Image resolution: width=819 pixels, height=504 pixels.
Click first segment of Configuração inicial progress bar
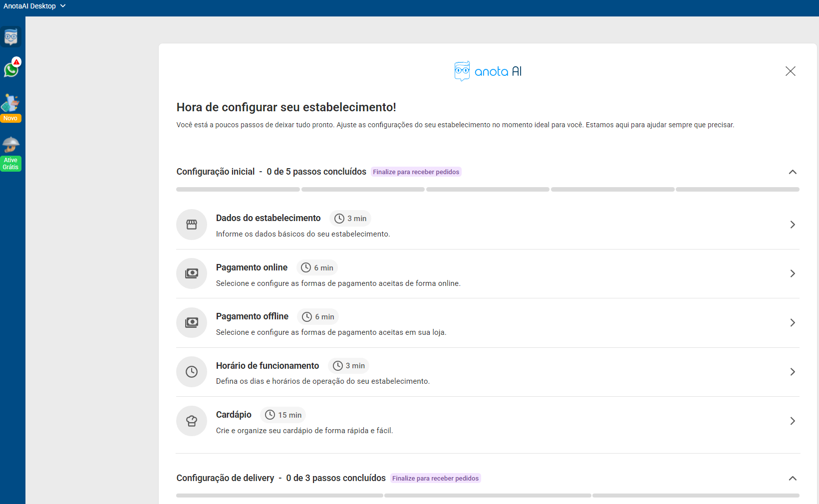click(238, 190)
